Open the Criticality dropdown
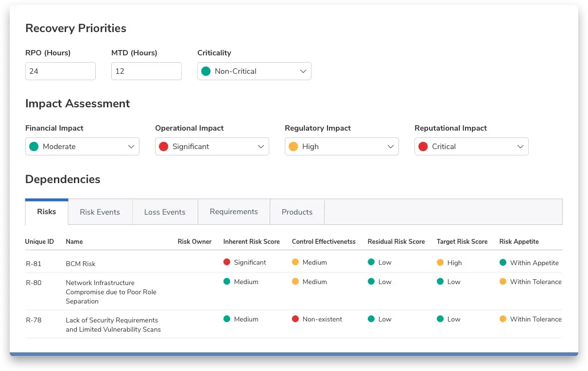Viewport: 588px width, 371px height. 254,71
